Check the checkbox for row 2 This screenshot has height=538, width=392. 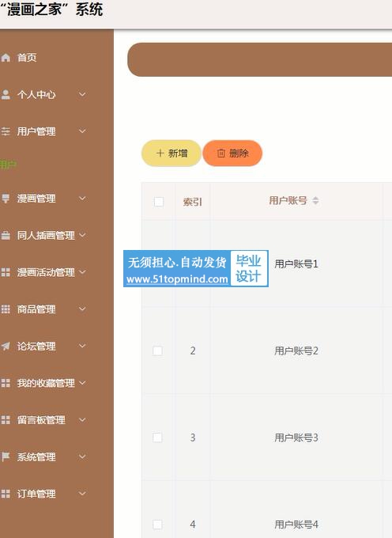point(157,350)
